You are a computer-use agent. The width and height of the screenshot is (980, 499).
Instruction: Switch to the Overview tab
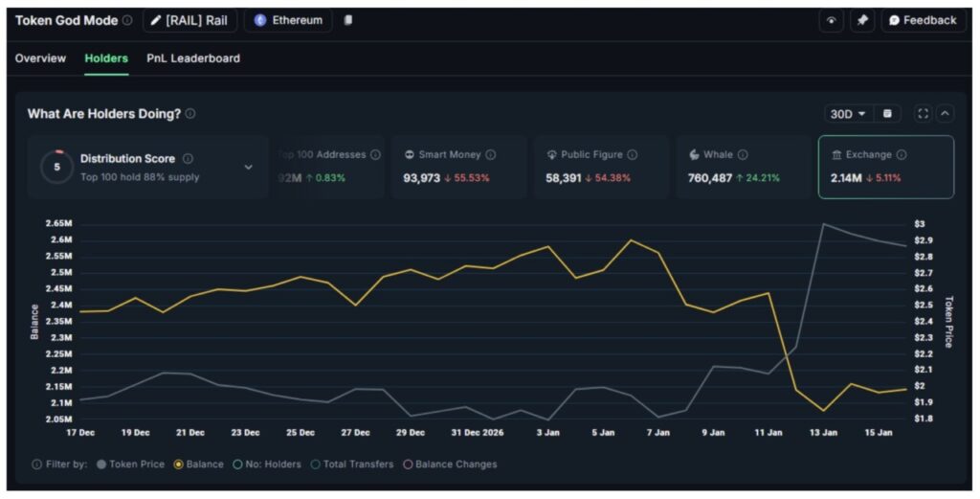coord(40,58)
